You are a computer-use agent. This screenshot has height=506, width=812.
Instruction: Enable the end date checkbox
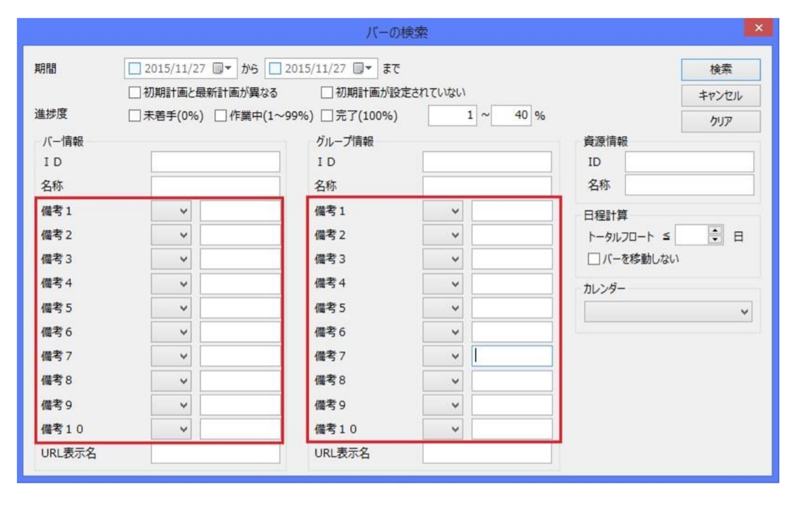(x=275, y=69)
